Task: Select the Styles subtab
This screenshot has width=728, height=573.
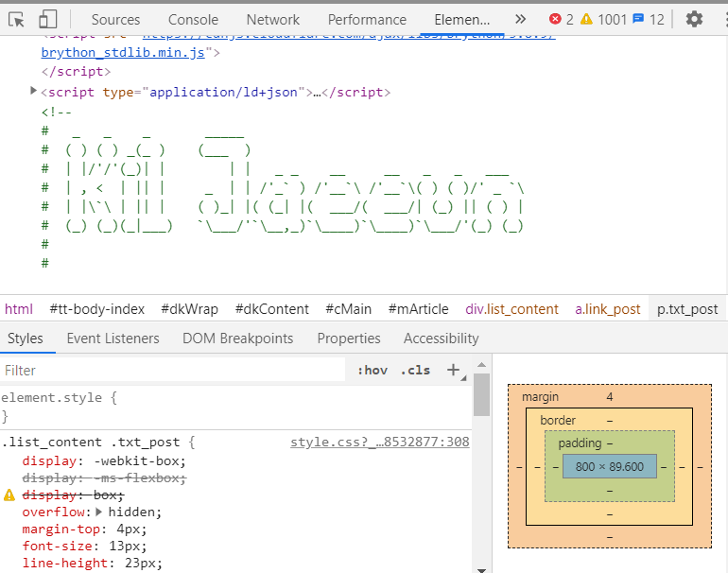Action: (26, 339)
